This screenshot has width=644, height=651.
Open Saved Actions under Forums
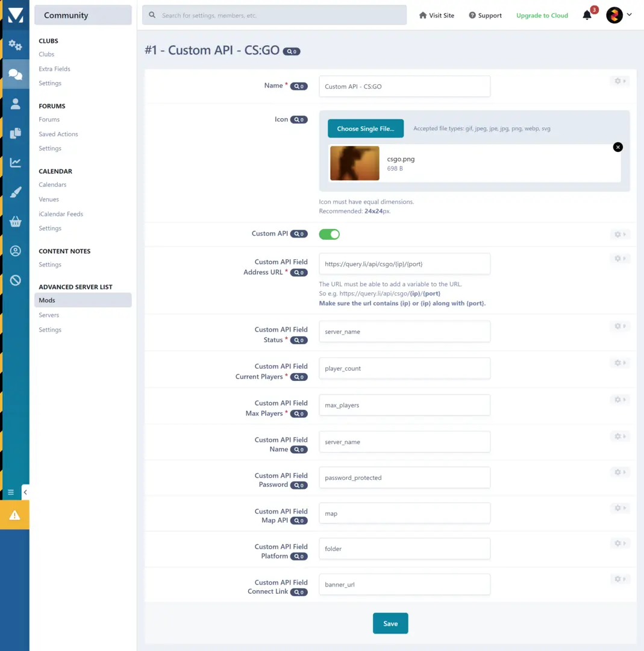point(58,134)
